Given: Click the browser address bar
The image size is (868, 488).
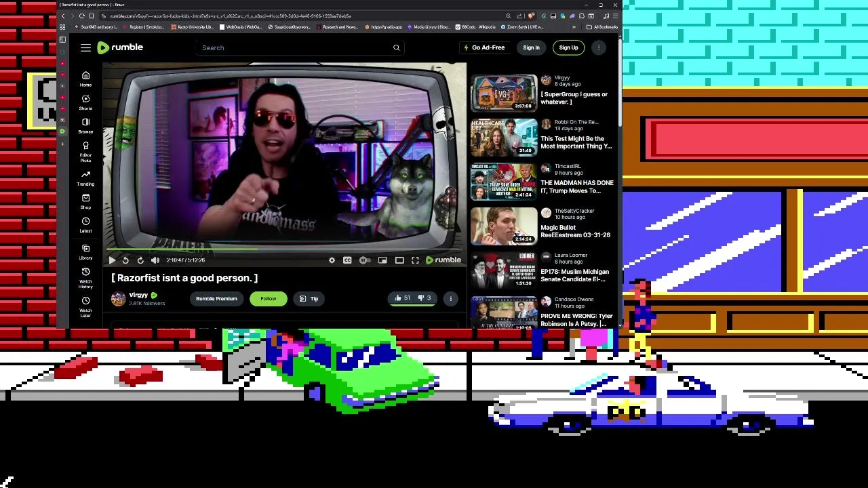Looking at the screenshot, I should coord(298,16).
